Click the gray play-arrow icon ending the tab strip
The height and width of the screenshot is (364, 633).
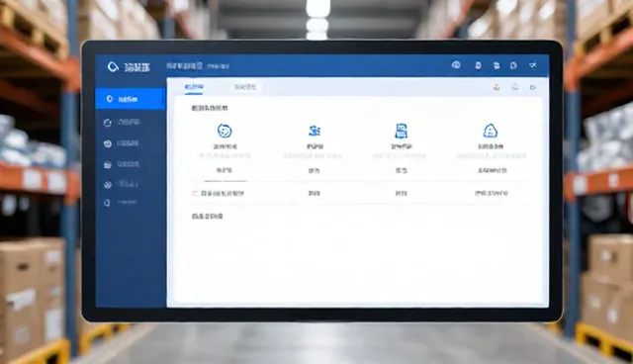532,87
